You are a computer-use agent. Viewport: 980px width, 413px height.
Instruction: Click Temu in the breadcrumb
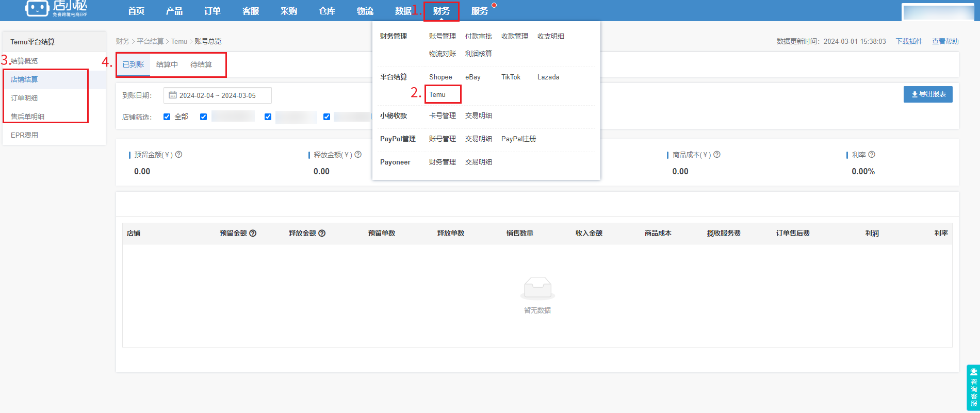click(x=179, y=41)
